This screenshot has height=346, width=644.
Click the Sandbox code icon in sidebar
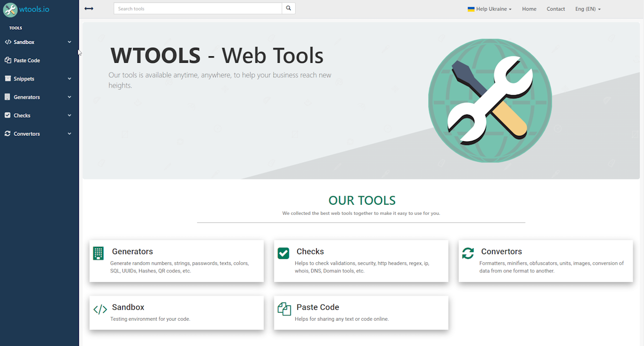[x=8, y=42]
